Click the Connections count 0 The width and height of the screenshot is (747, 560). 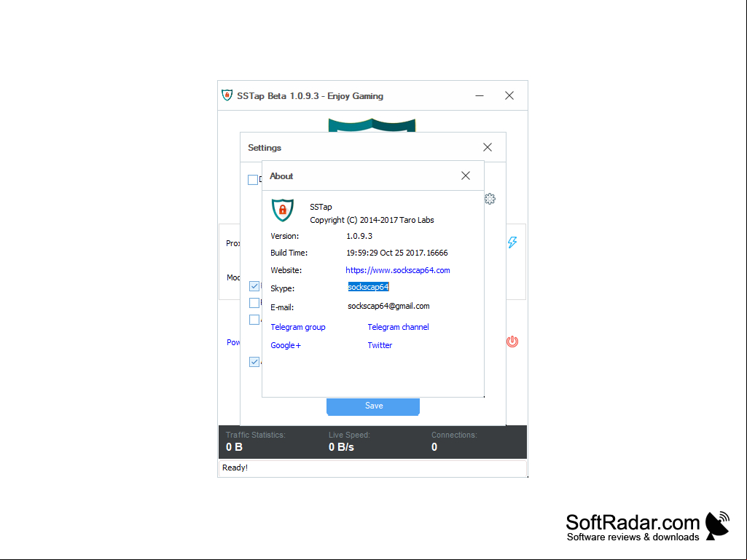click(x=434, y=447)
